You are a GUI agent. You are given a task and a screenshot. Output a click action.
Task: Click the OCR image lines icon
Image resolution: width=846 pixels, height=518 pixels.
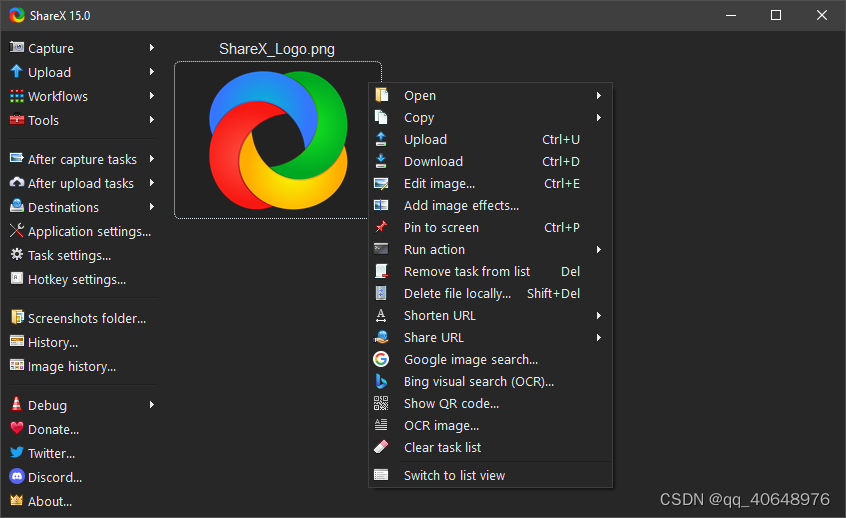coord(381,425)
